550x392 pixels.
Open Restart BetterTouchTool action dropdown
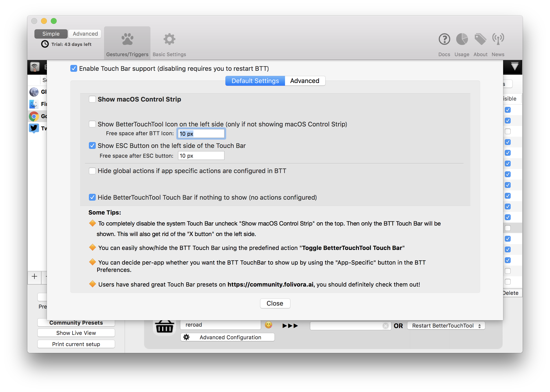point(446,326)
